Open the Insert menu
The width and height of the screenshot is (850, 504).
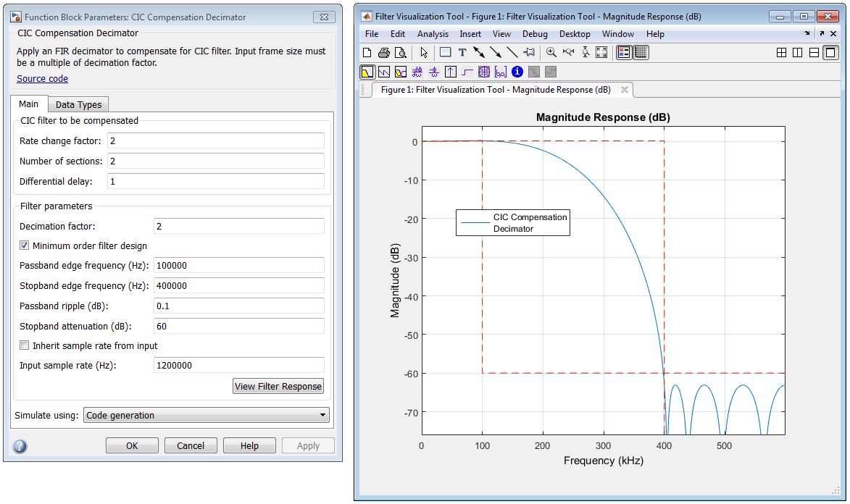point(470,33)
